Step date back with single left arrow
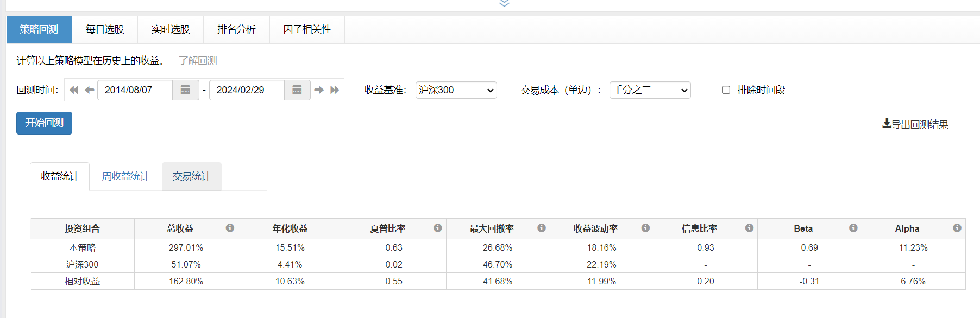Viewport: 980px width, 318px height. [89, 90]
